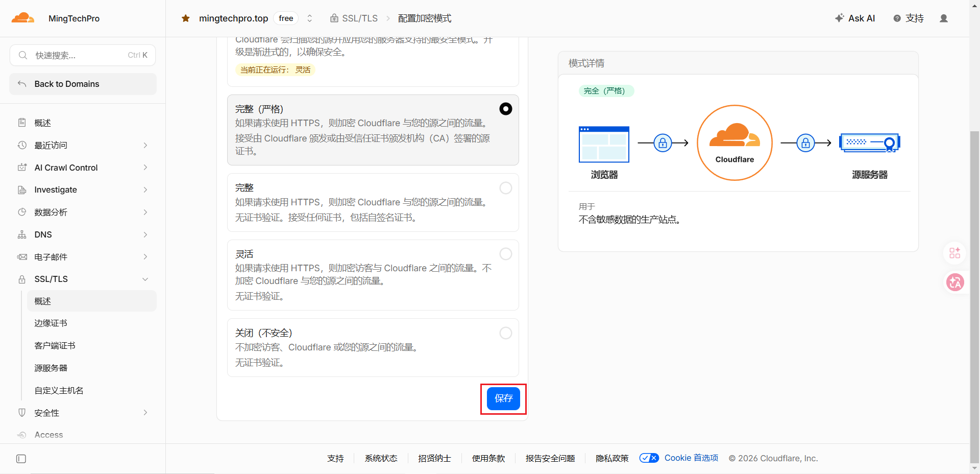Click Back to Domains button

[83, 84]
